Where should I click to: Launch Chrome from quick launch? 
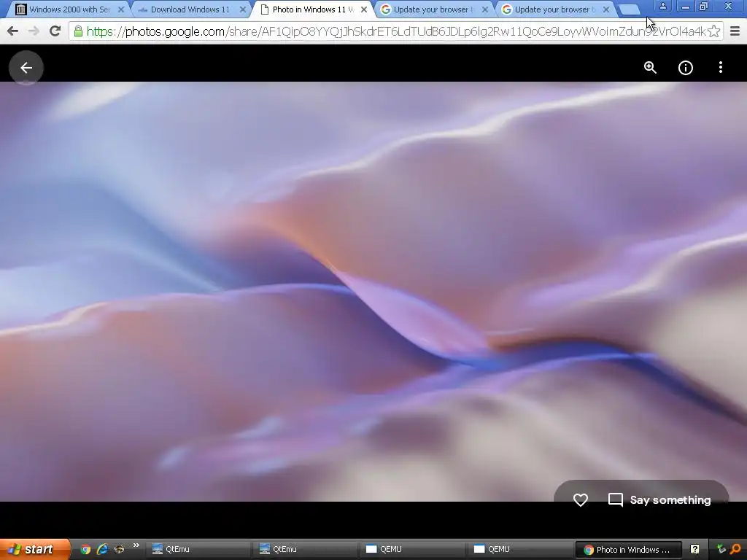click(85, 550)
